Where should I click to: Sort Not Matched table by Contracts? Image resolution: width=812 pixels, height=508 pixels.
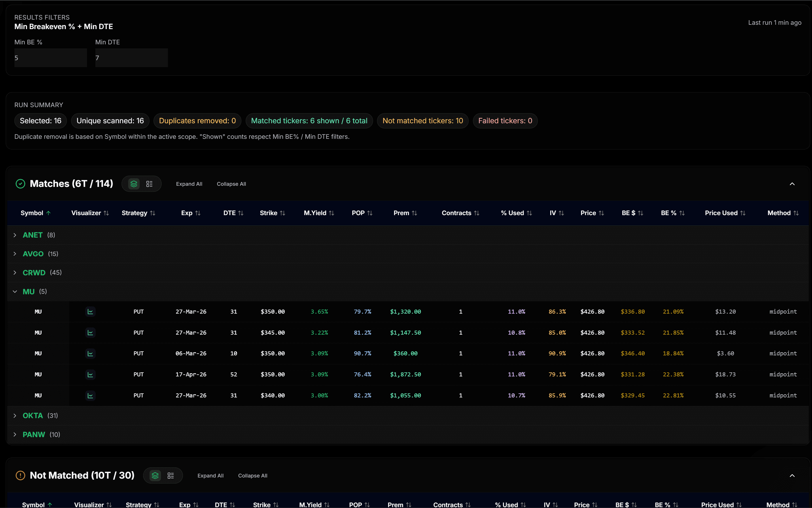click(x=452, y=505)
